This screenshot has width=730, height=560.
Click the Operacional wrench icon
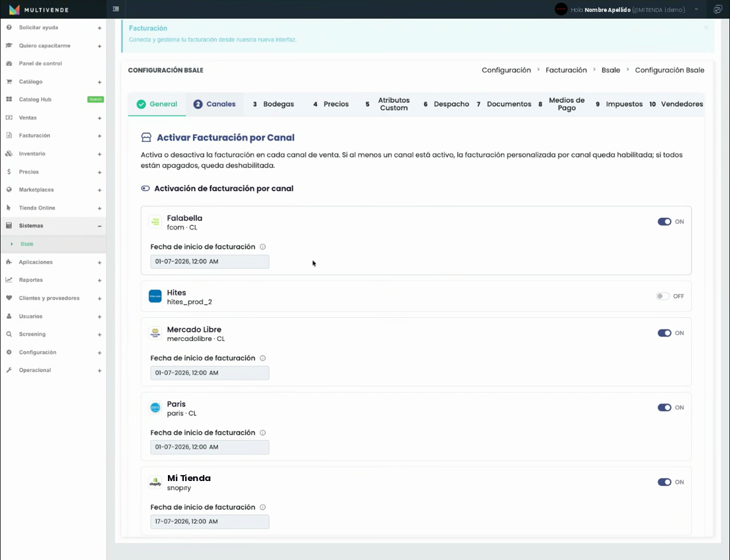pos(9,370)
